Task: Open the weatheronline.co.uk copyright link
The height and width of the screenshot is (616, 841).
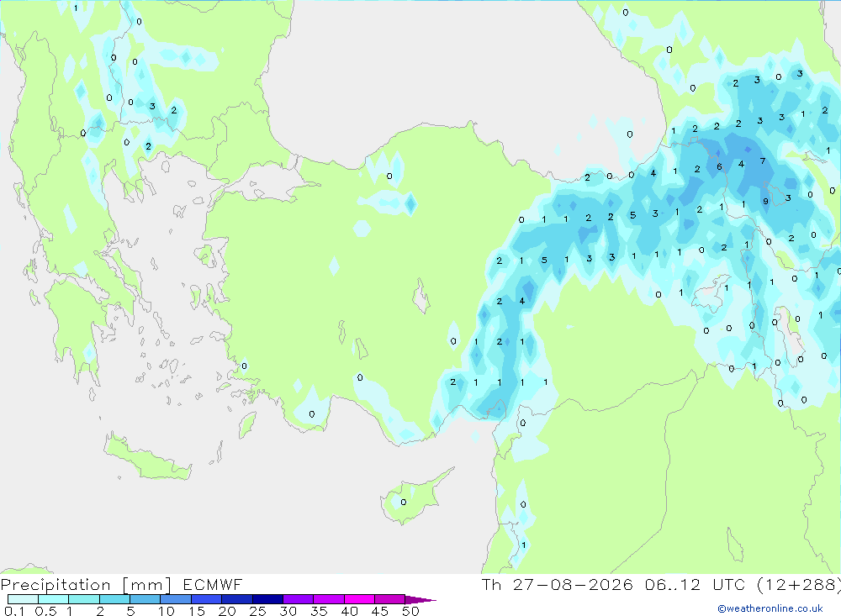Action: pyautogui.click(x=770, y=608)
